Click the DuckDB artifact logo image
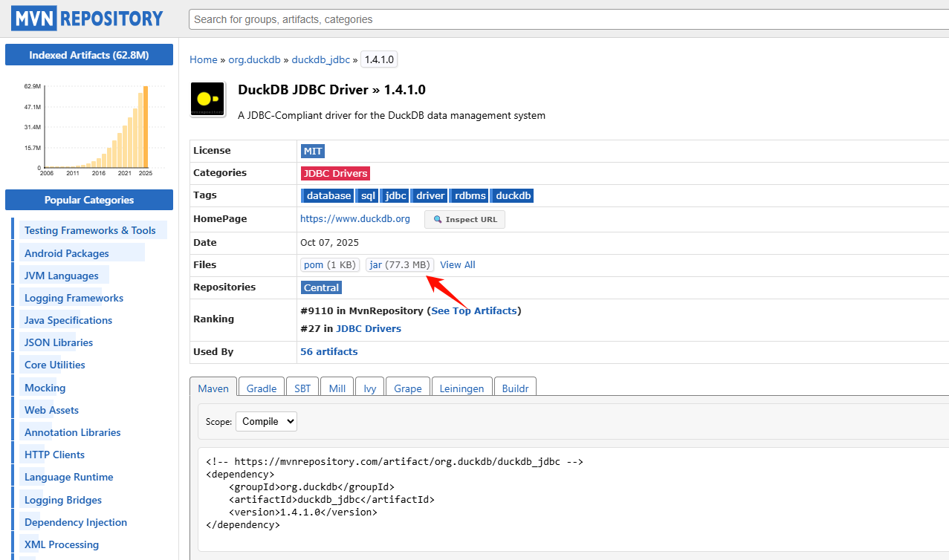Screen dimensions: 949x560 pos(207,100)
